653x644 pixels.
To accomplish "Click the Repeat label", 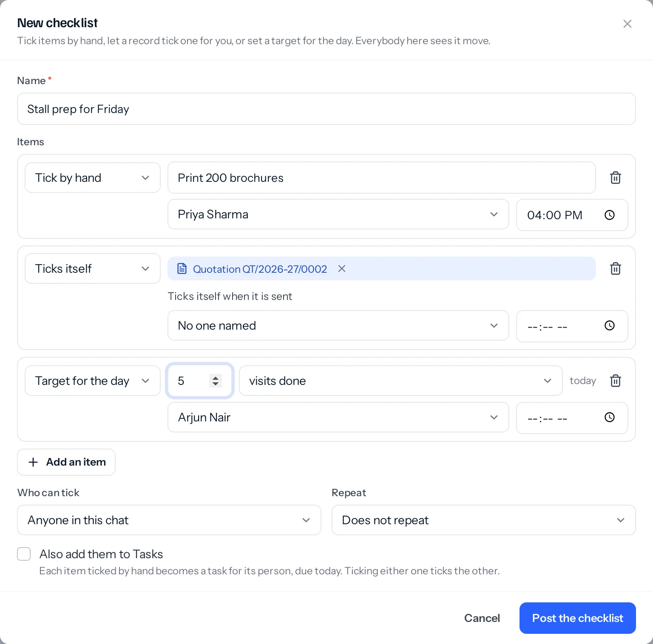I will [349, 493].
